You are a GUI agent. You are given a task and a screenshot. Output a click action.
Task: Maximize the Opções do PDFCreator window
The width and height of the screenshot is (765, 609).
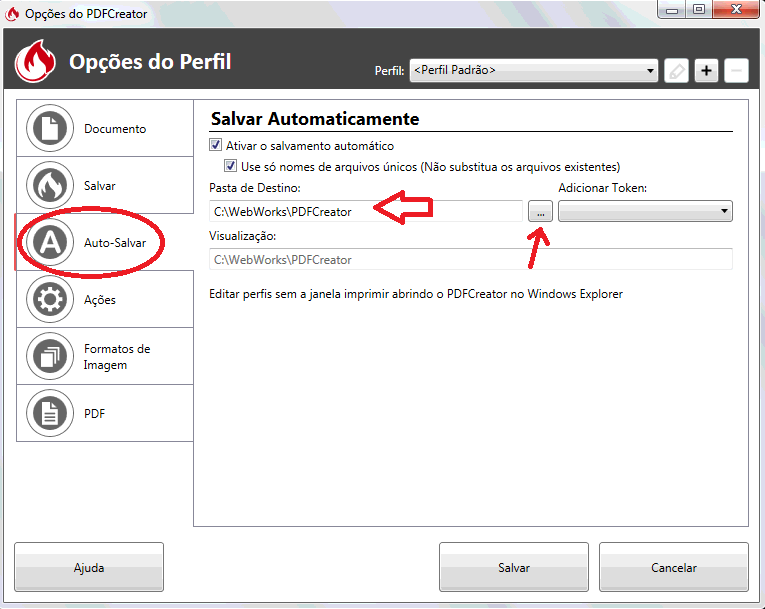pos(699,10)
